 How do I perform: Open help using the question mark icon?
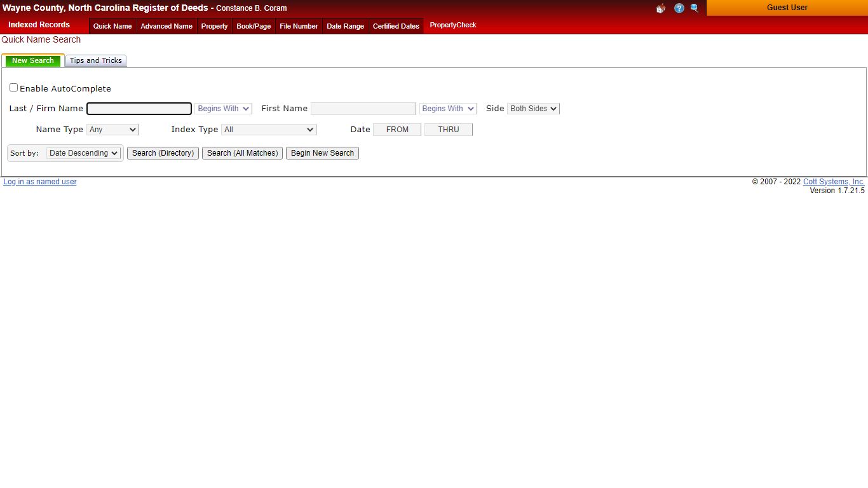(x=679, y=8)
